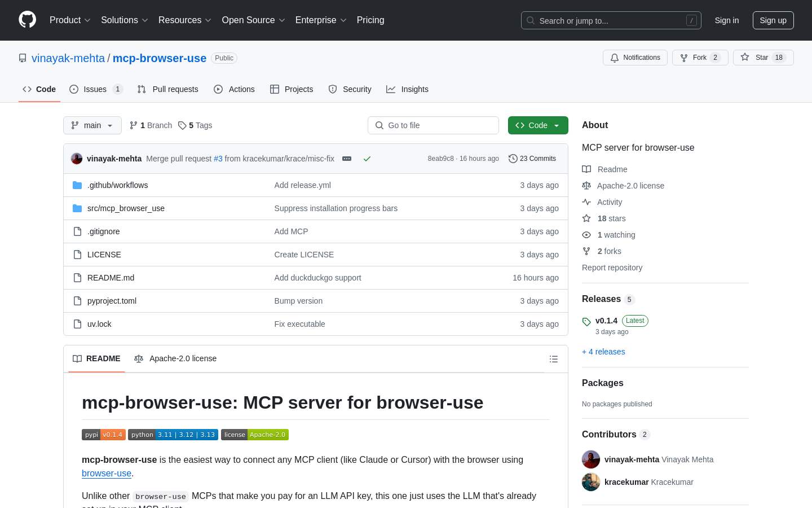Viewport: 812px width, 508px height.
Task: Switch to the Security tab
Action: pyautogui.click(x=350, y=89)
